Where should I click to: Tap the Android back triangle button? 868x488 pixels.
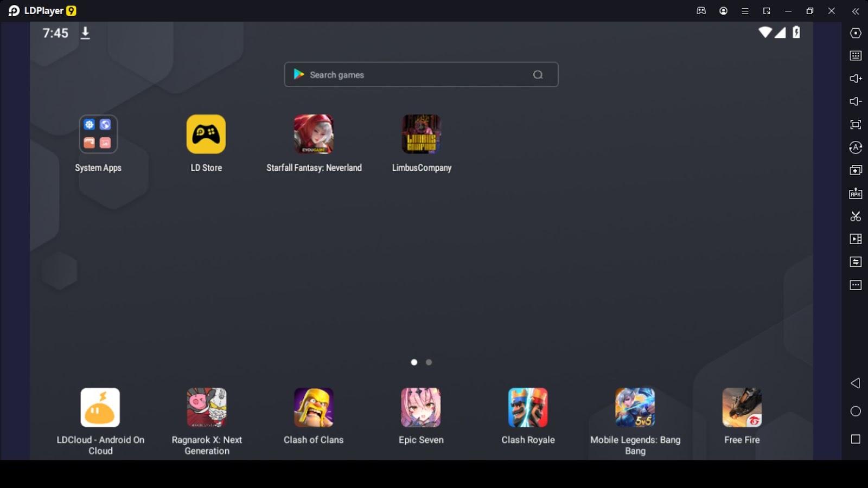coord(856,383)
